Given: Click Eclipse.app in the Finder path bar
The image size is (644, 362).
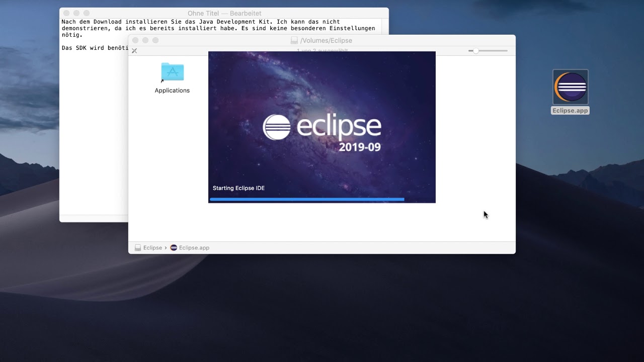Looking at the screenshot, I should (190, 248).
